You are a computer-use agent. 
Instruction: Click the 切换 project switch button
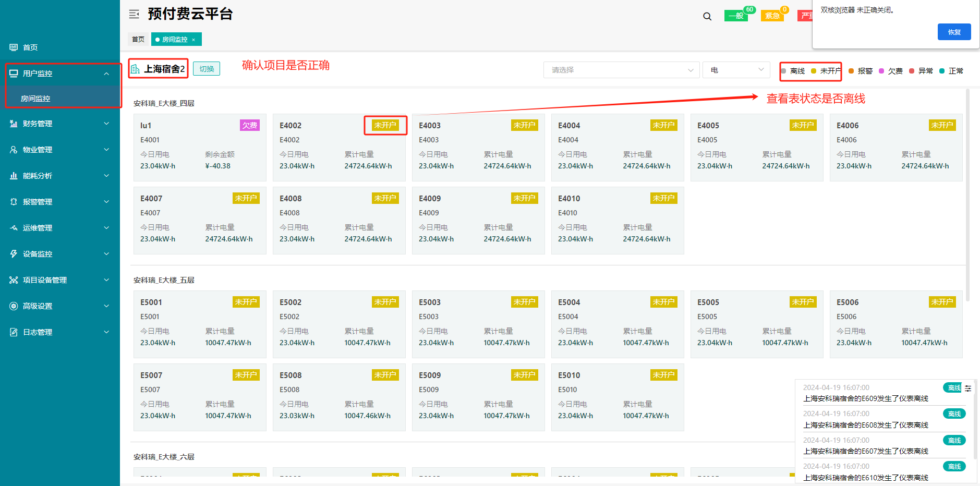207,69
